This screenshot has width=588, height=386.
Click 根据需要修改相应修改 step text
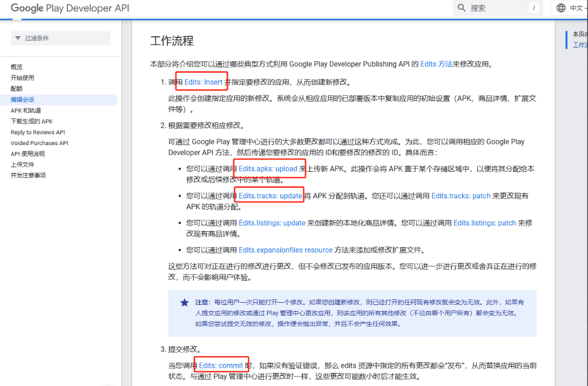coord(206,125)
